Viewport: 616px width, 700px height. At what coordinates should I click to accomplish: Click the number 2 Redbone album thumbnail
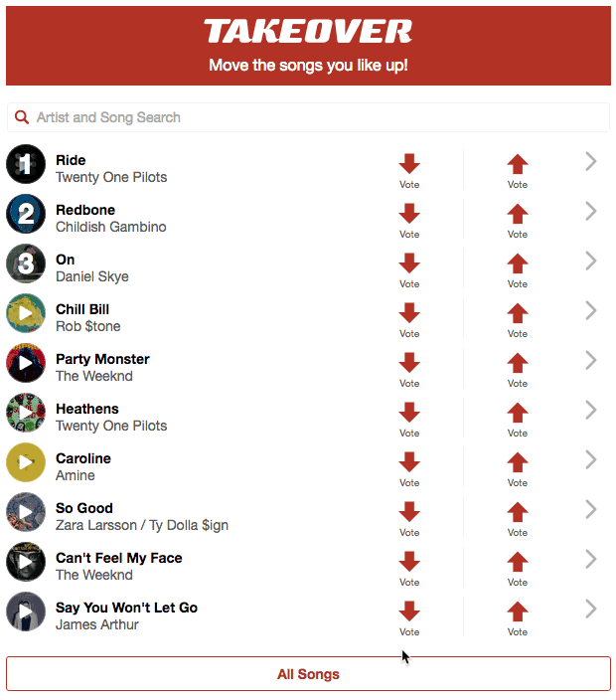pyautogui.click(x=26, y=214)
